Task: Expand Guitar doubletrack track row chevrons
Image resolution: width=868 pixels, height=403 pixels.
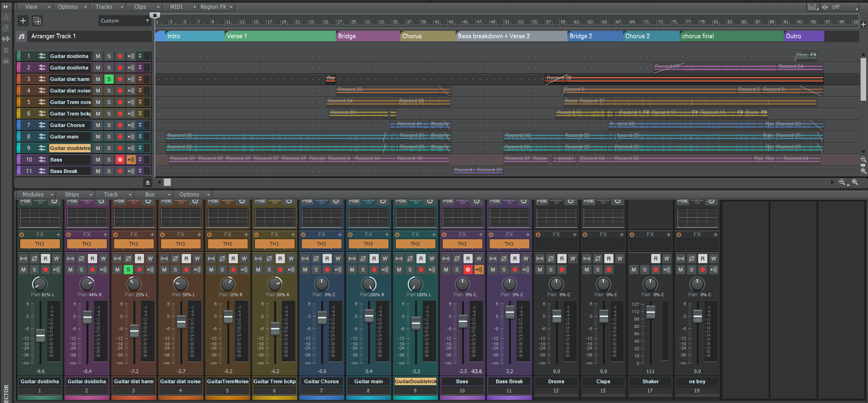Action: (x=140, y=148)
